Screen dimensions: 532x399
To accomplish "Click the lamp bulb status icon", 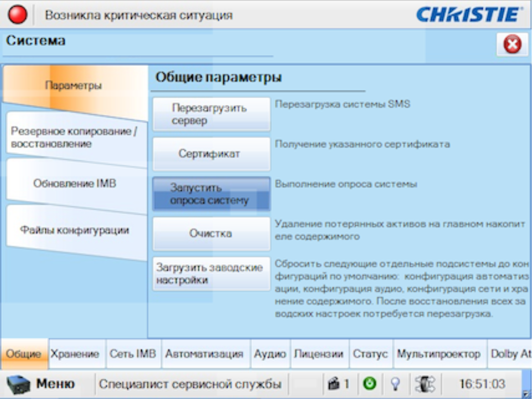I will (x=395, y=384).
